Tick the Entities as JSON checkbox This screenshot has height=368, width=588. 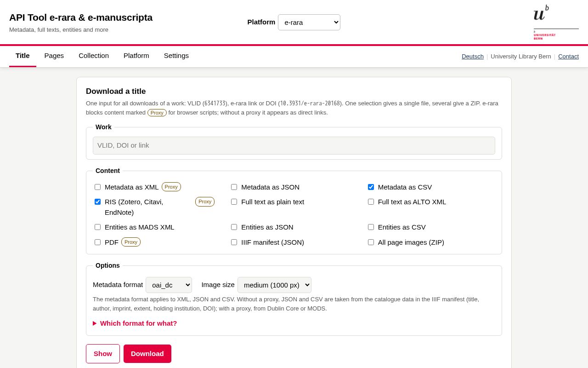click(234, 227)
